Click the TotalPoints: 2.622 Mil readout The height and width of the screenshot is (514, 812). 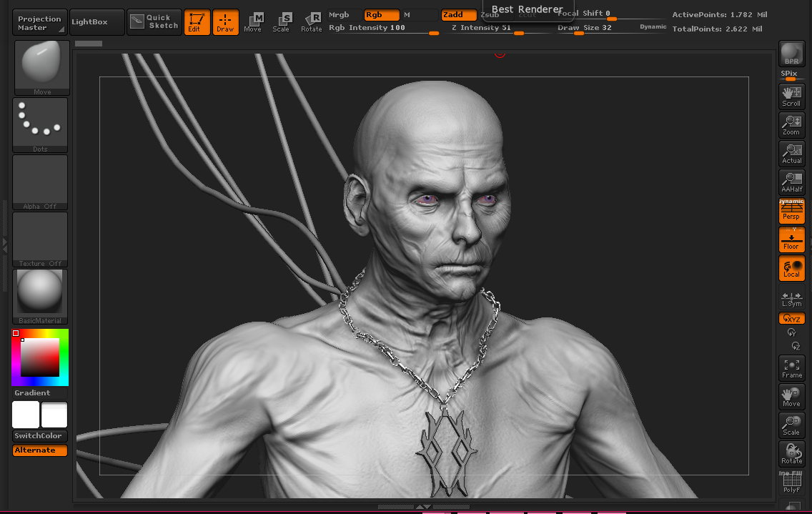(x=717, y=29)
